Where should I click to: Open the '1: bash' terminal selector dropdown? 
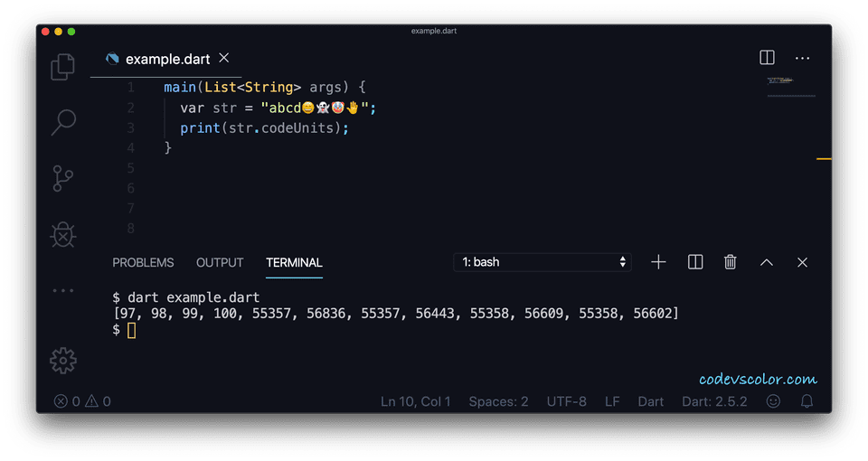pyautogui.click(x=542, y=262)
